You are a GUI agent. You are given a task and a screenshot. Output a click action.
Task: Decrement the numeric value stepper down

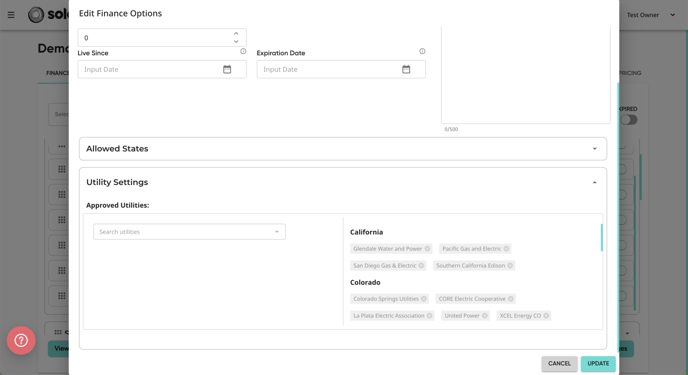236,41
